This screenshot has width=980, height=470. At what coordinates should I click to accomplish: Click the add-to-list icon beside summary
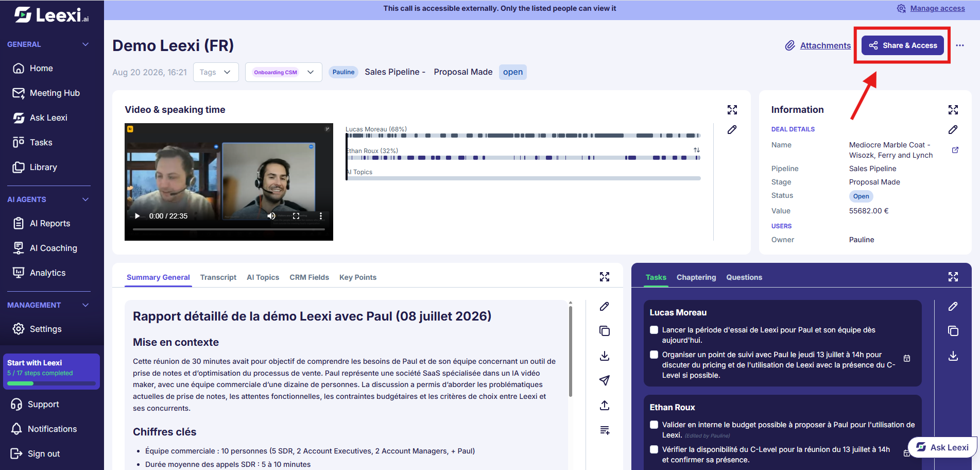[x=605, y=430]
